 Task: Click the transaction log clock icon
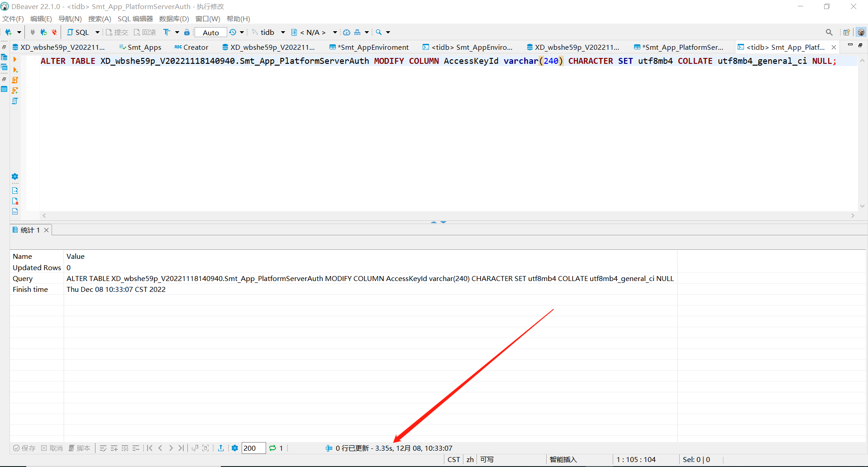tap(233, 32)
